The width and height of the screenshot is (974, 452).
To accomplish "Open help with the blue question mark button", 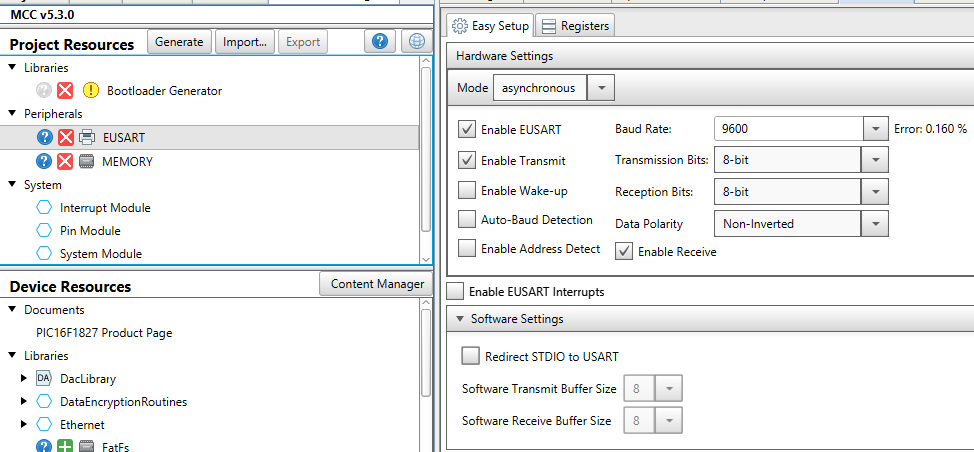I will click(380, 41).
